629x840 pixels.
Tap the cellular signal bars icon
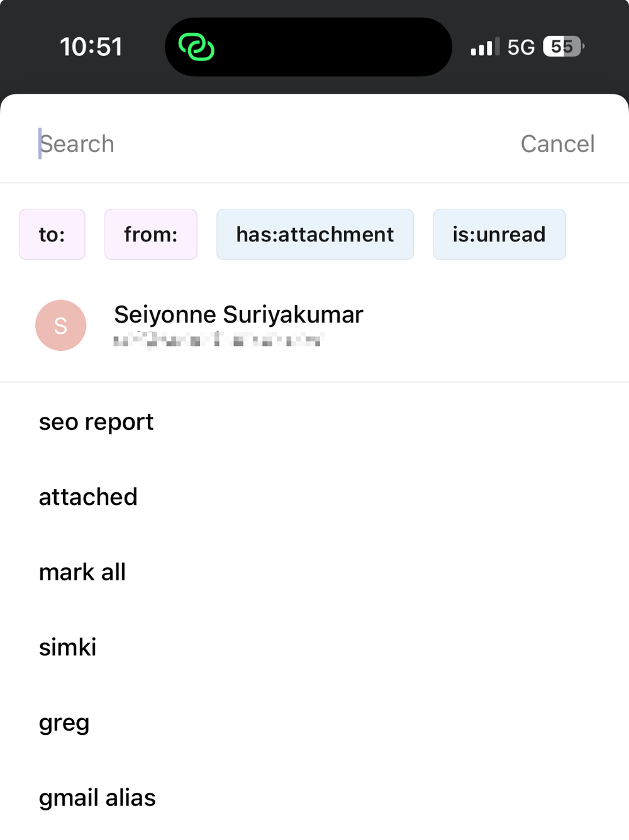coord(483,47)
